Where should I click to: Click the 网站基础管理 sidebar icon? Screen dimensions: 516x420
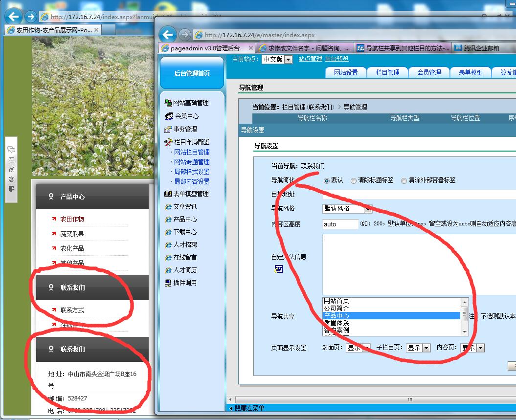[168, 103]
